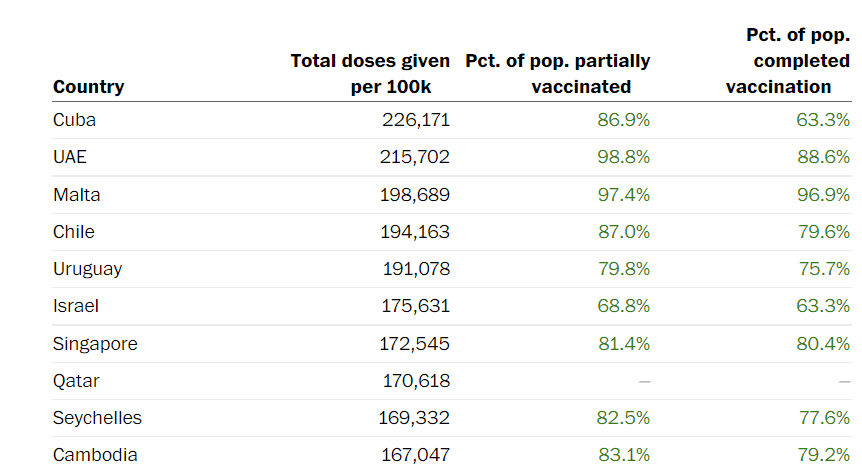The width and height of the screenshot is (862, 472).
Task: Select the Cuba row label
Action: (x=74, y=120)
